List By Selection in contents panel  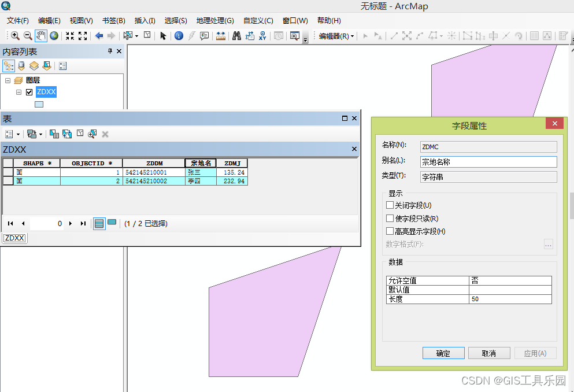[46, 66]
